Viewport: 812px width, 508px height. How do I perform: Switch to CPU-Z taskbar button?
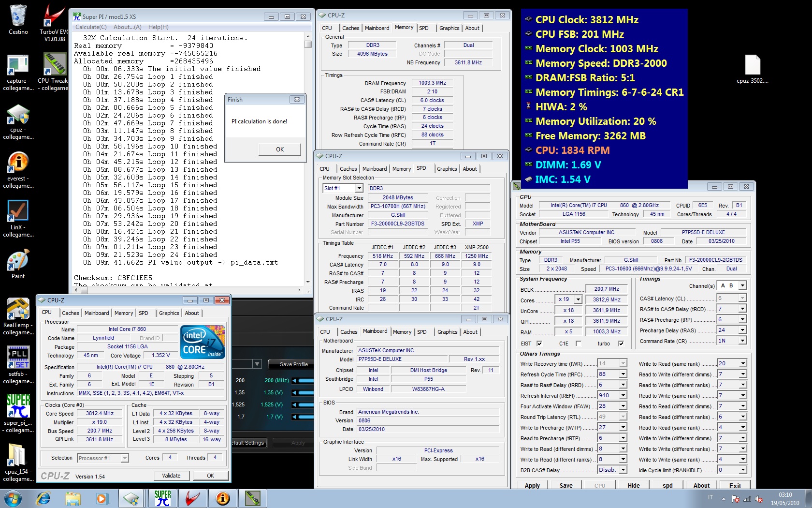pyautogui.click(x=131, y=498)
